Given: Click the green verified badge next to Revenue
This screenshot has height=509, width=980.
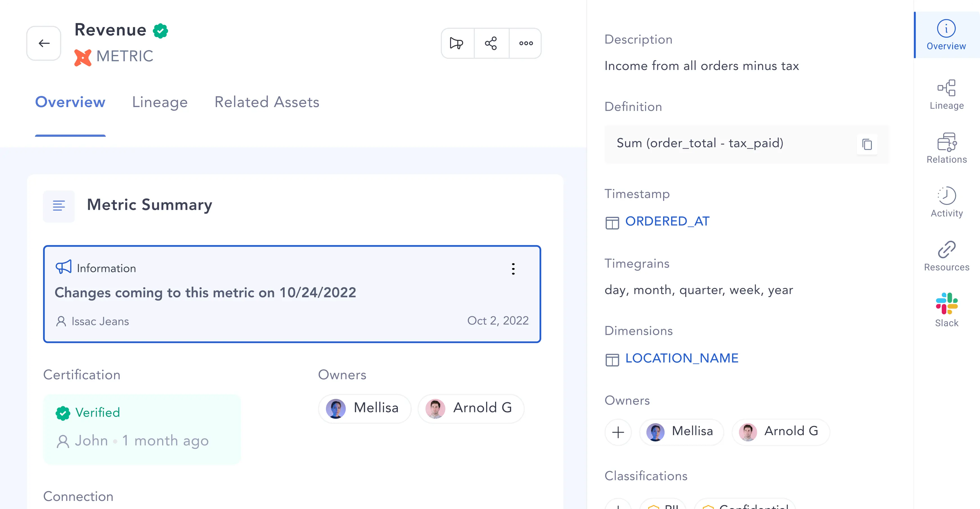Looking at the screenshot, I should [x=160, y=31].
